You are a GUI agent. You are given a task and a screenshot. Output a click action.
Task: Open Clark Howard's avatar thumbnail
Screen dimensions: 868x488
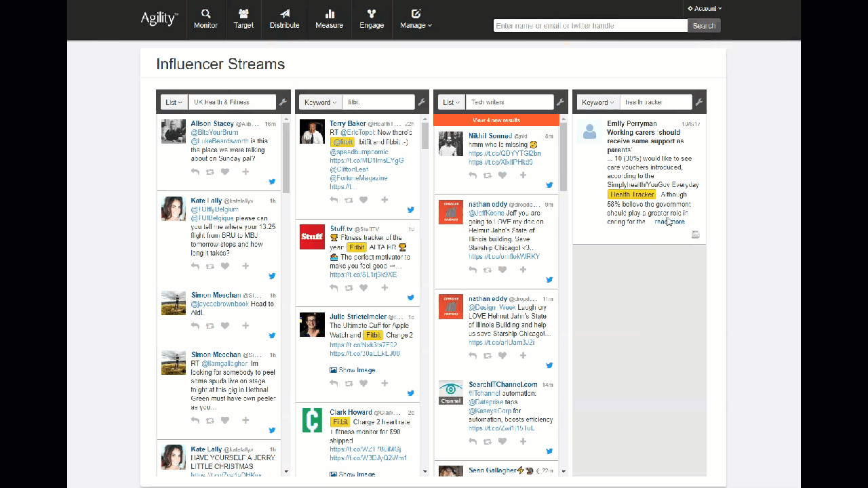[x=312, y=420]
